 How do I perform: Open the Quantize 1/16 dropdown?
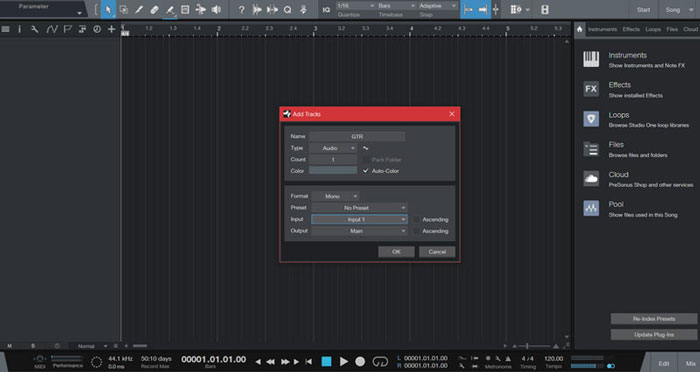[x=355, y=6]
